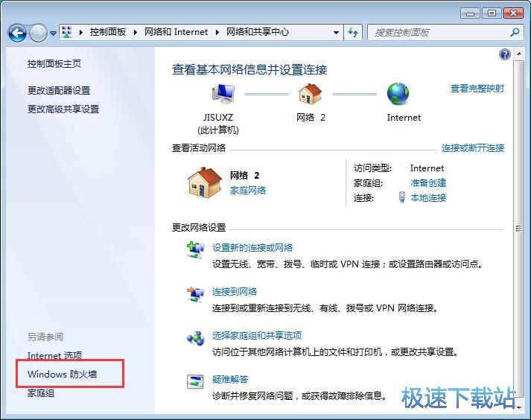Image resolution: width=531 pixels, height=420 pixels.
Task: Select the 控制面板 breadcrumb segment
Action: pos(108,32)
